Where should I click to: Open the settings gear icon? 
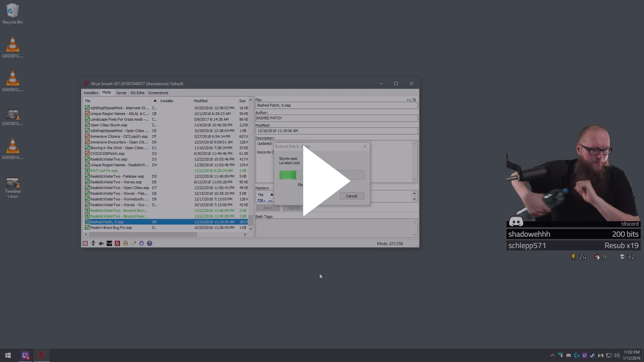tap(142, 243)
